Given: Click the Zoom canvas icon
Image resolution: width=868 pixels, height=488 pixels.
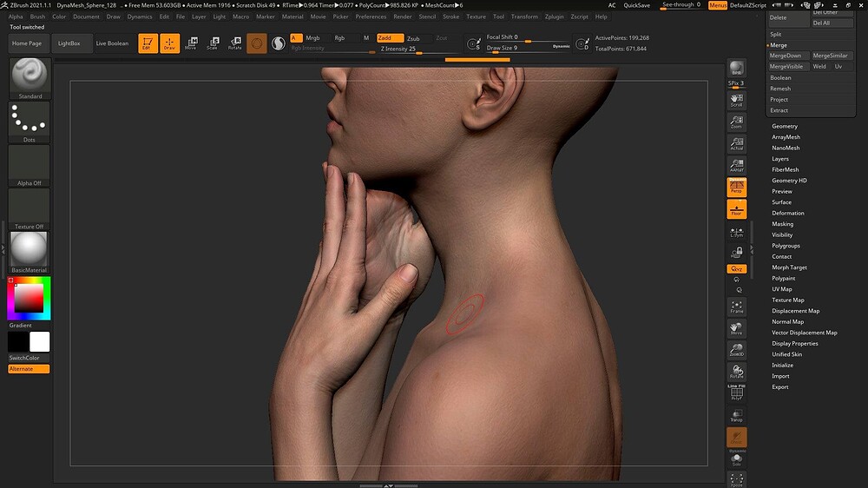Looking at the screenshot, I should coord(736,122).
